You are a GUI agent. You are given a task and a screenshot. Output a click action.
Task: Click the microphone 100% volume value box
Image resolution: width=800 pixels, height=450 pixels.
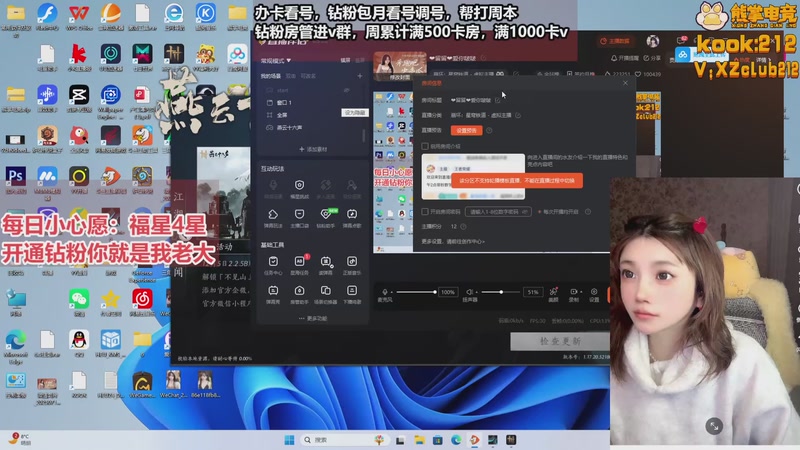coord(447,292)
